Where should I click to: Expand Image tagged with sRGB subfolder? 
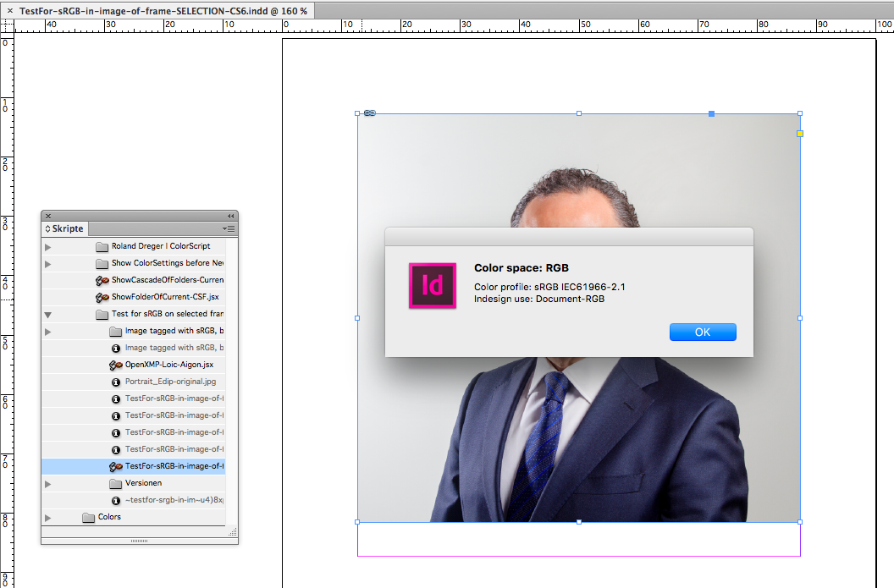click(48, 332)
